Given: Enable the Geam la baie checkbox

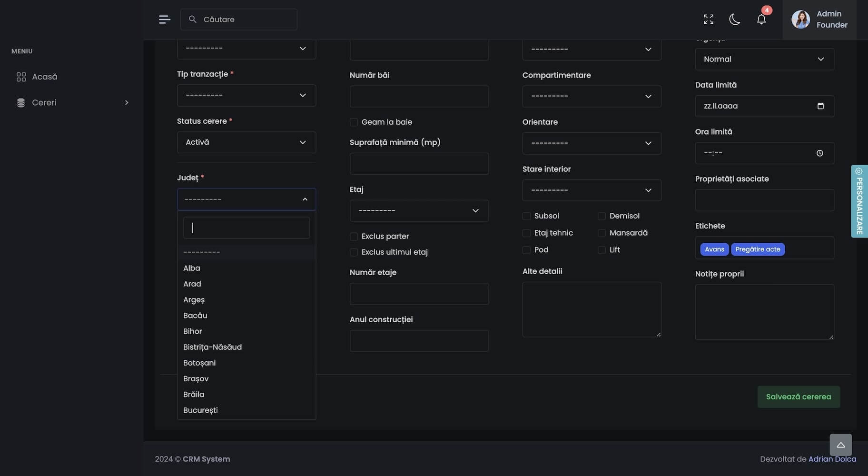Looking at the screenshot, I should [354, 122].
